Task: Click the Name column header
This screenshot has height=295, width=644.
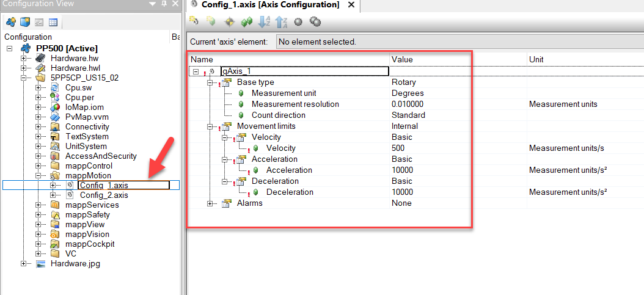Action: pyautogui.click(x=289, y=59)
